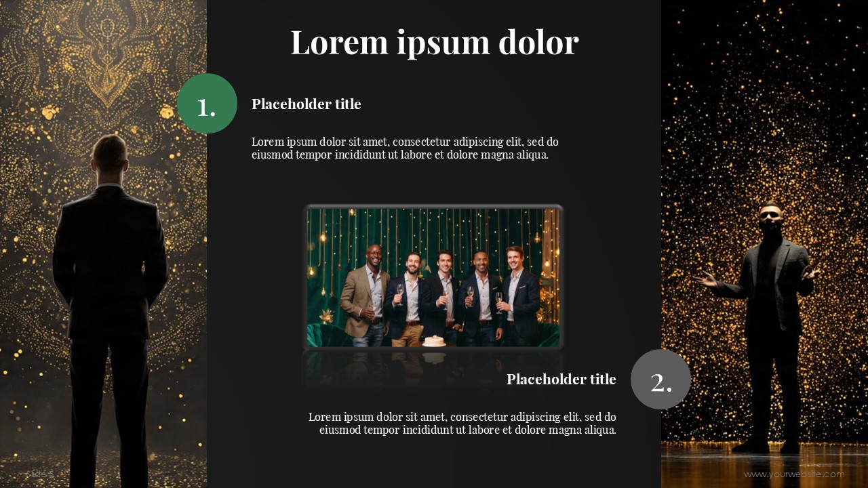Select the 'Lorem ipsum dolor' slide heading

click(x=434, y=42)
